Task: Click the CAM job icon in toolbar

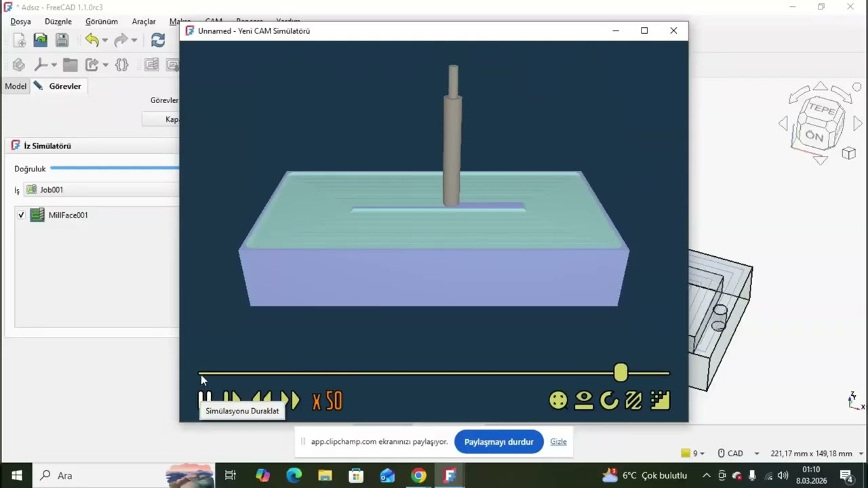Action: pos(151,65)
